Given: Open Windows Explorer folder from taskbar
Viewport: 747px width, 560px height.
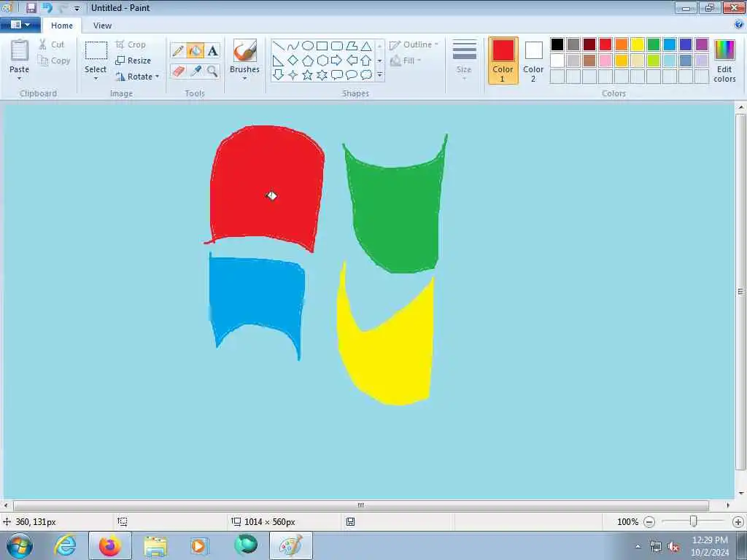Looking at the screenshot, I should pyautogui.click(x=155, y=545).
